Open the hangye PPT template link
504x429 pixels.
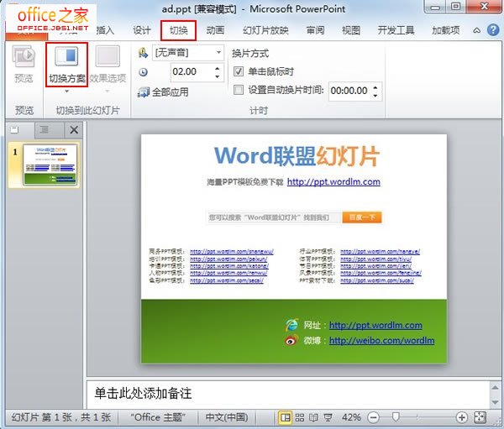coord(381,252)
